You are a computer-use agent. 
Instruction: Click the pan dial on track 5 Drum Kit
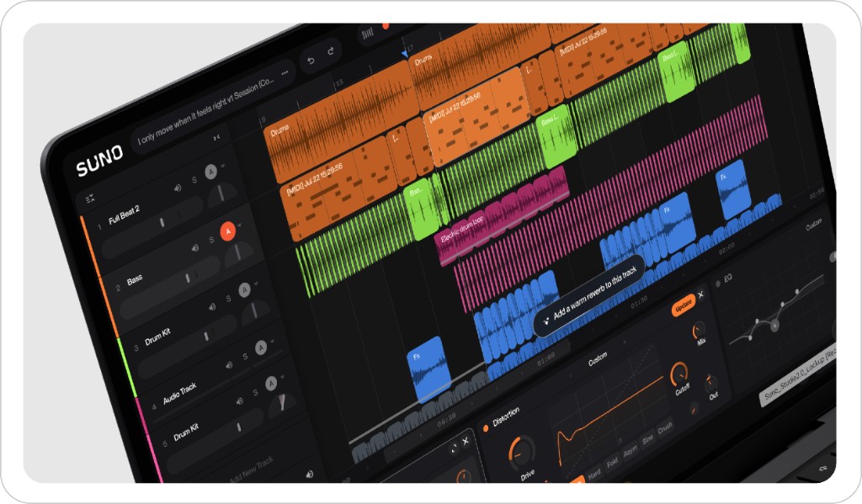point(281,404)
